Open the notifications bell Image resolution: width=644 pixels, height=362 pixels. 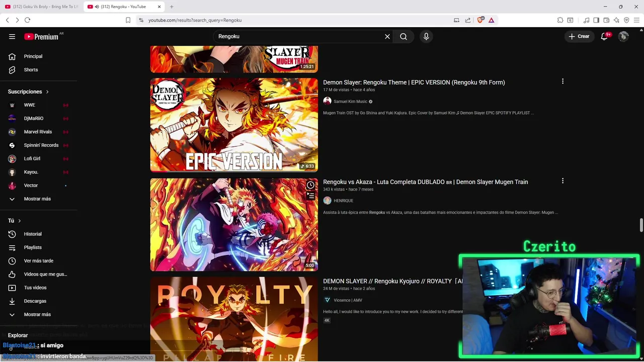click(604, 36)
